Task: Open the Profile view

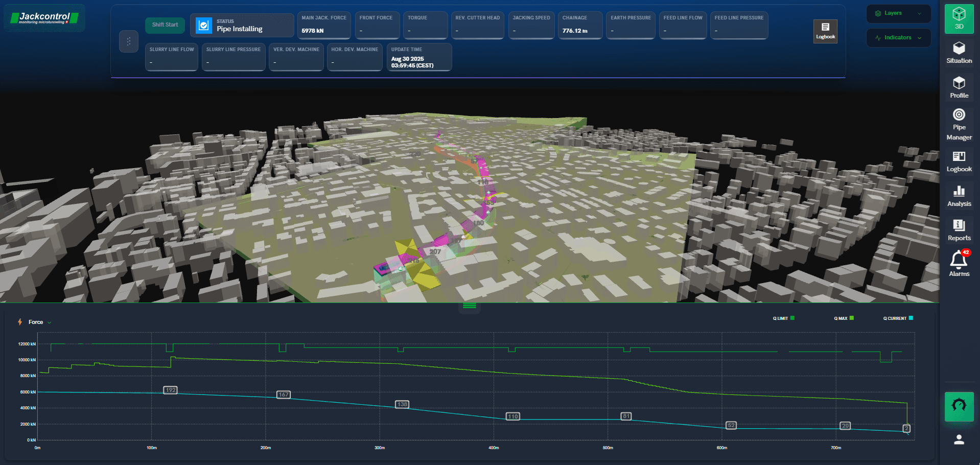Action: click(959, 87)
